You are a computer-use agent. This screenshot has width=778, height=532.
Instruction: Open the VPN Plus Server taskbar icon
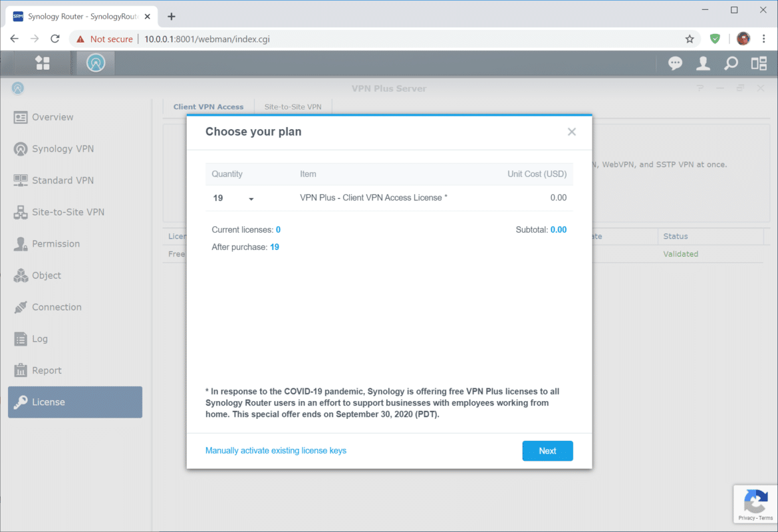pyautogui.click(x=96, y=63)
